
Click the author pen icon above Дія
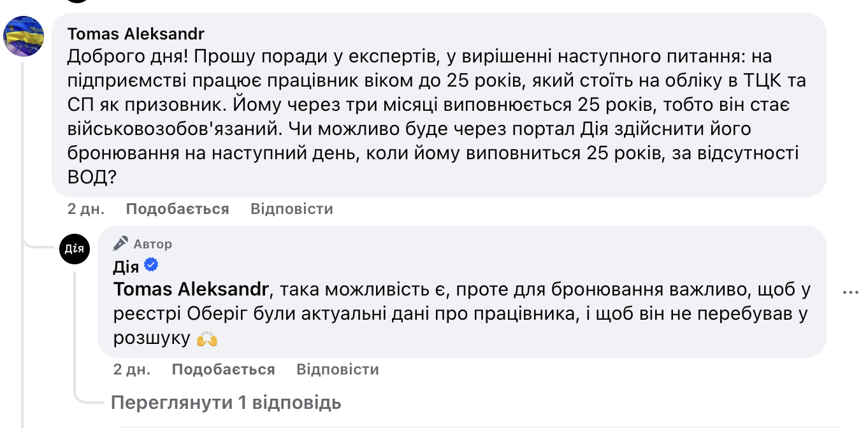click(120, 243)
